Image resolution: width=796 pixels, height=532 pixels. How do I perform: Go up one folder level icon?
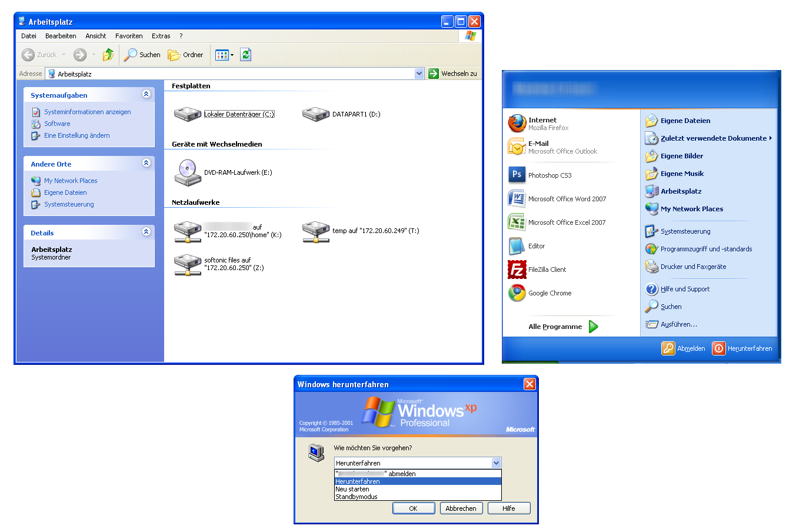[x=108, y=55]
